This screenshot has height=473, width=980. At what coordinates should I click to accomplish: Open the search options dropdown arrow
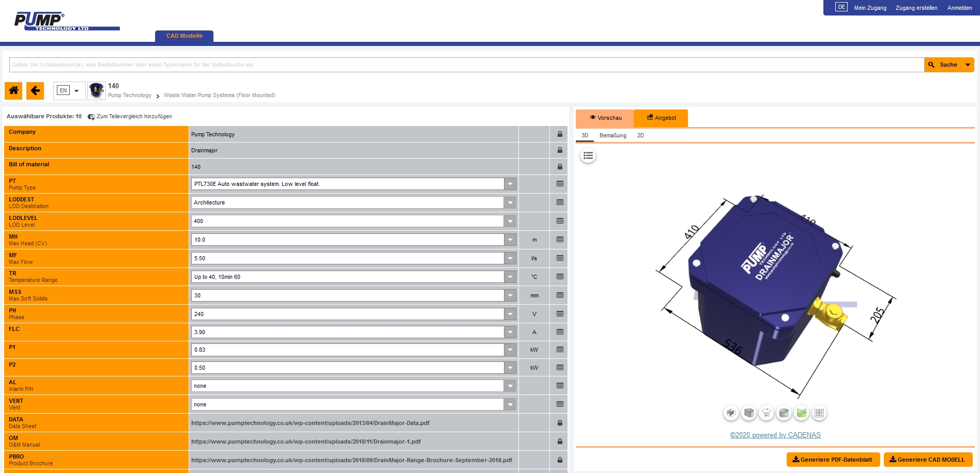pos(968,65)
